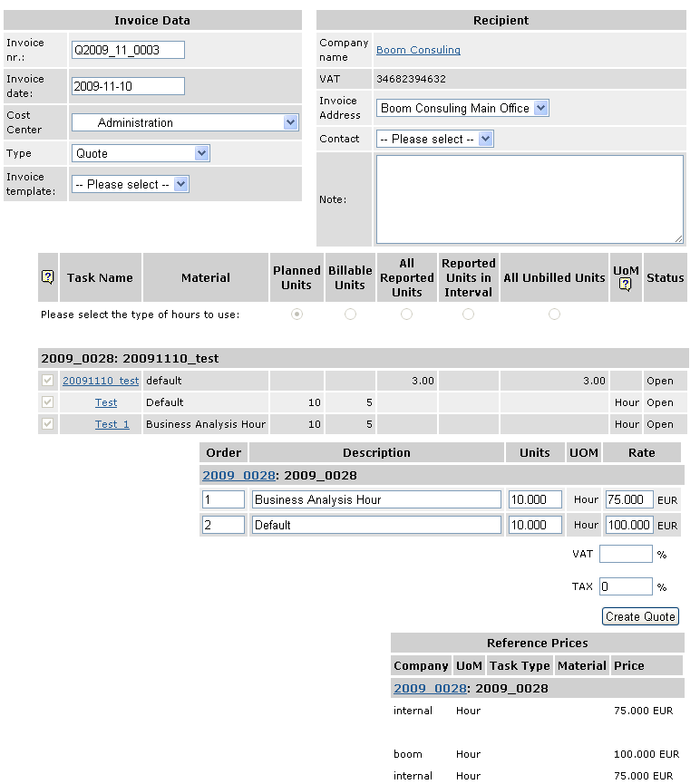Open the Test_1 task link
Viewport: 700px width, 784px height.
point(112,424)
